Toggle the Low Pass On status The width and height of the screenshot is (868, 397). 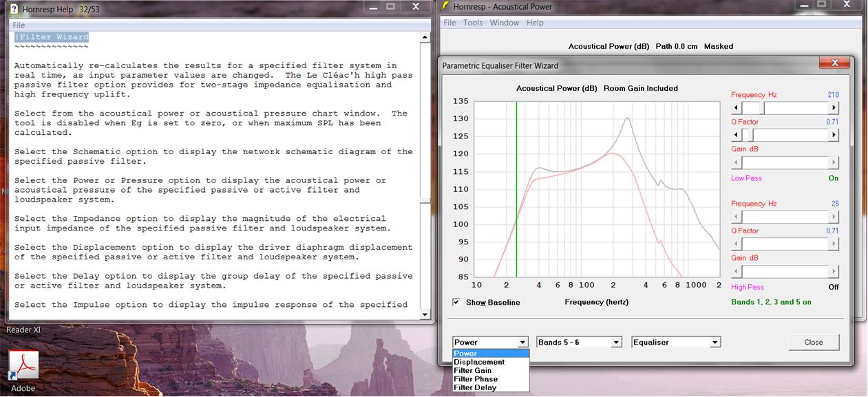point(834,178)
